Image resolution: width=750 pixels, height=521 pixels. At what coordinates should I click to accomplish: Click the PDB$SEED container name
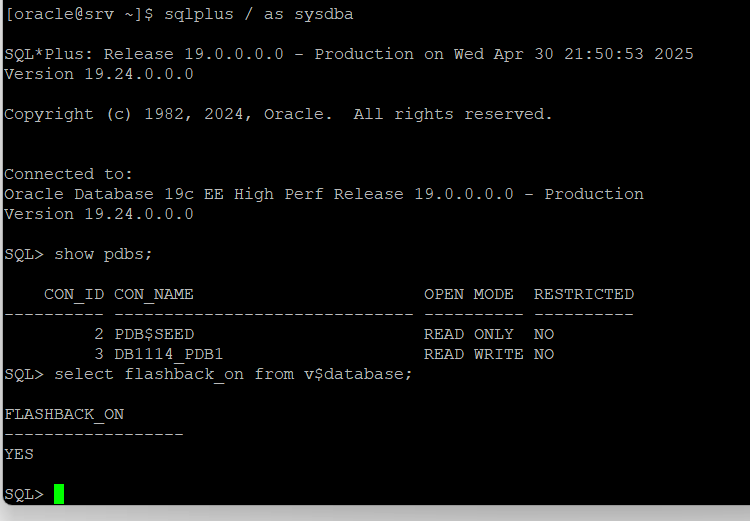154,334
